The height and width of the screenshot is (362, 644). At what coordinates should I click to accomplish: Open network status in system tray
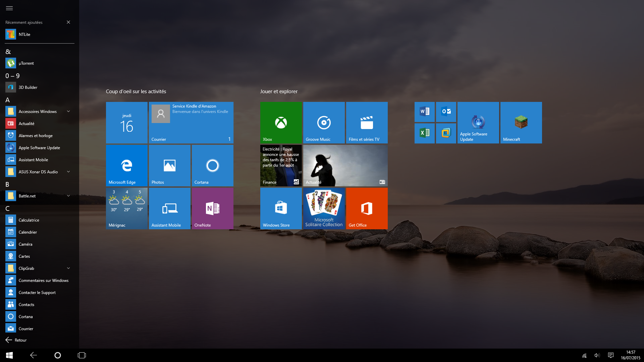point(584,356)
